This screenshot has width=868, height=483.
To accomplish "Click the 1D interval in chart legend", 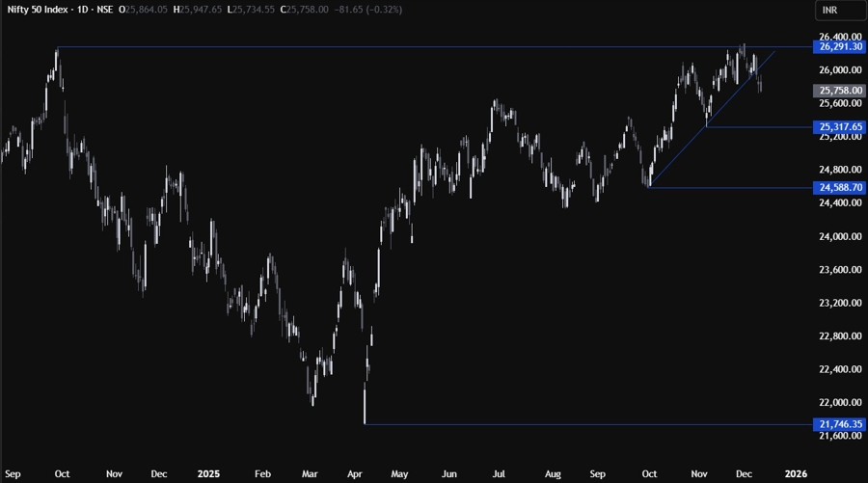I will coord(80,10).
